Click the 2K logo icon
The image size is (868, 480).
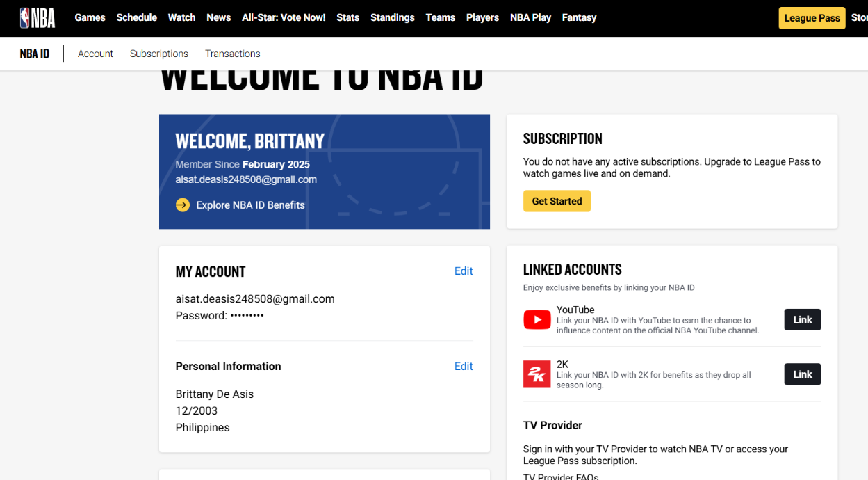point(537,374)
